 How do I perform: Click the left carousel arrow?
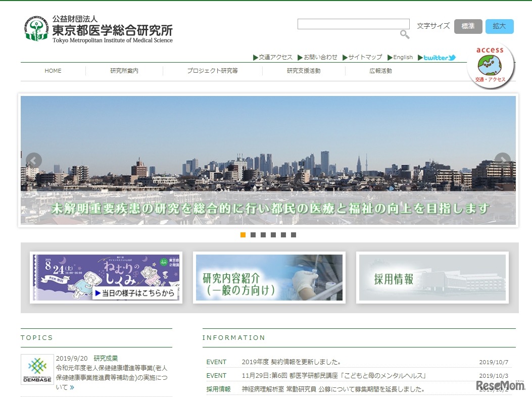click(33, 161)
